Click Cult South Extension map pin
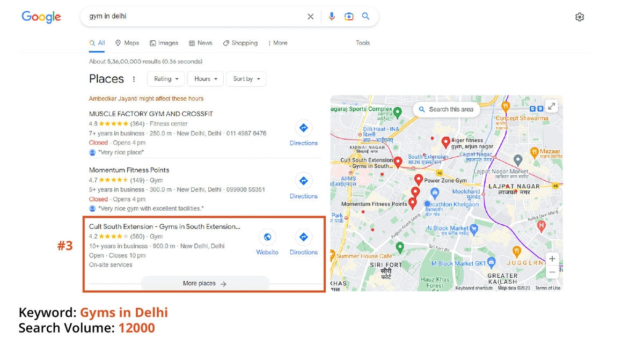644x339 pixels. click(x=398, y=162)
